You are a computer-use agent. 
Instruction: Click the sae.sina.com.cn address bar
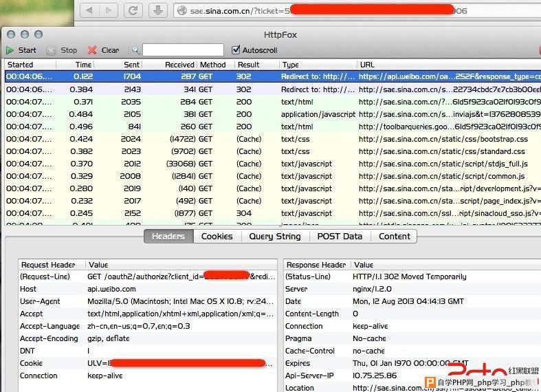pos(357,11)
